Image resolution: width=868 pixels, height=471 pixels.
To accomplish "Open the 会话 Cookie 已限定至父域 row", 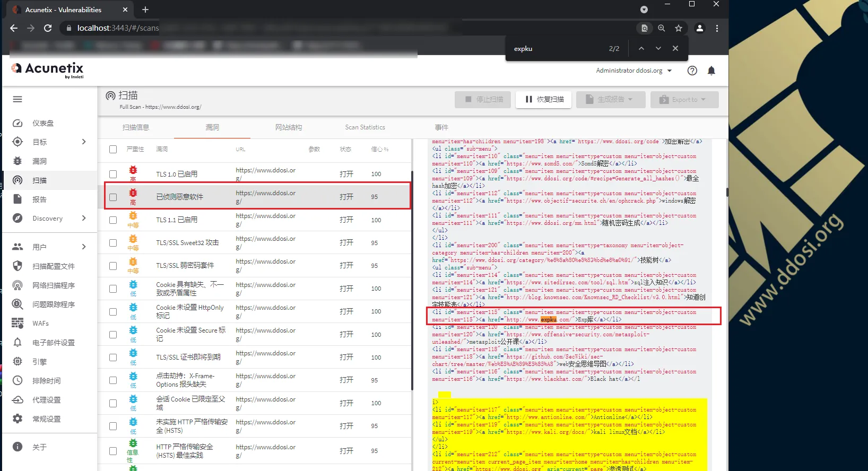I will pos(255,403).
